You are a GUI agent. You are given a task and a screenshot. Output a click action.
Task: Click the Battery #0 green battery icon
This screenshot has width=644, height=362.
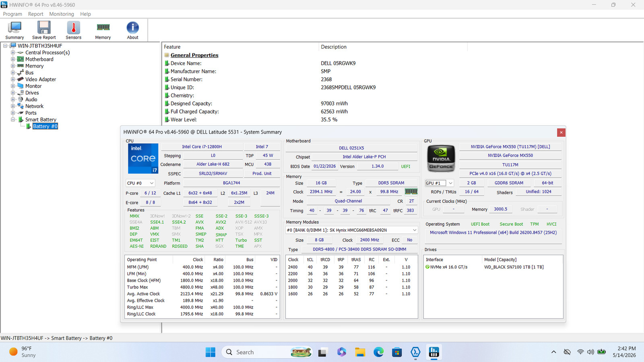point(29,126)
